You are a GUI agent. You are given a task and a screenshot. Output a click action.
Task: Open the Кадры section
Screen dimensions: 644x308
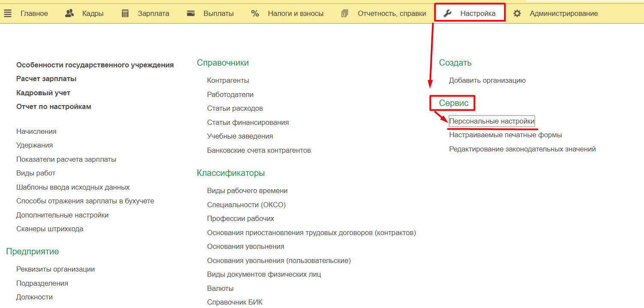[x=93, y=13]
